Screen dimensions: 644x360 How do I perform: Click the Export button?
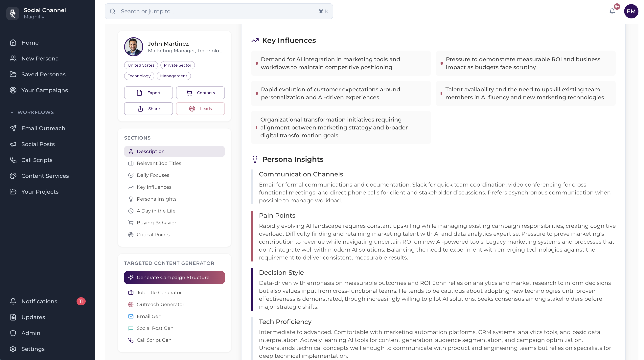coord(148,93)
